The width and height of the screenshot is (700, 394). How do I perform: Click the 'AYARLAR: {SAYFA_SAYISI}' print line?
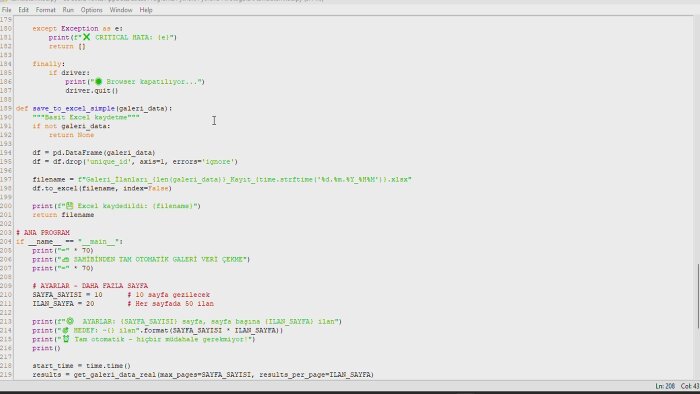click(x=187, y=321)
